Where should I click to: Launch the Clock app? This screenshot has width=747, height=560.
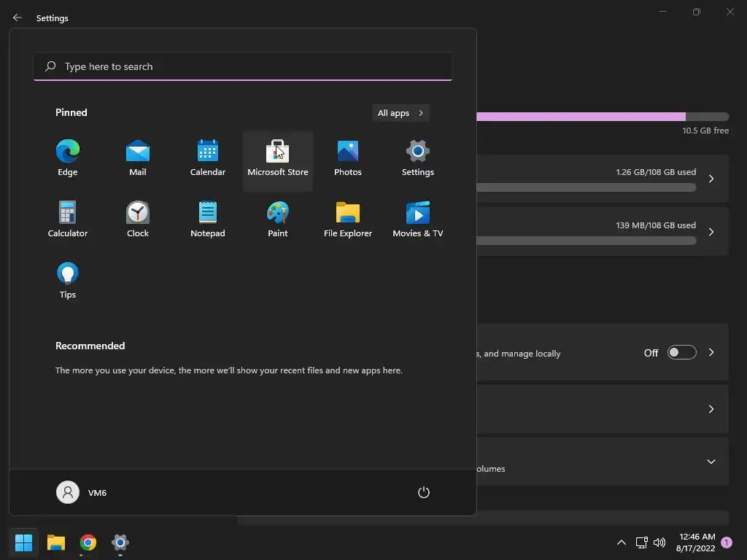[x=138, y=220]
